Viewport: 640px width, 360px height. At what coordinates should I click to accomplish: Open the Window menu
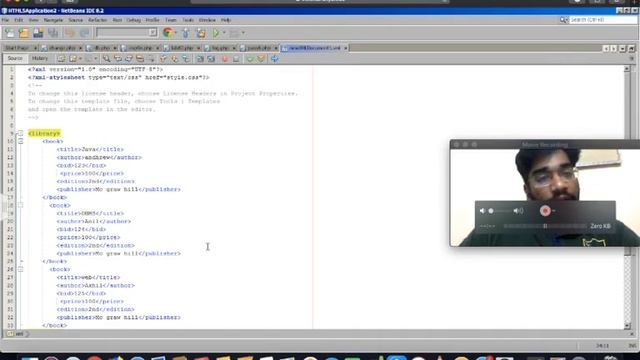(x=207, y=20)
